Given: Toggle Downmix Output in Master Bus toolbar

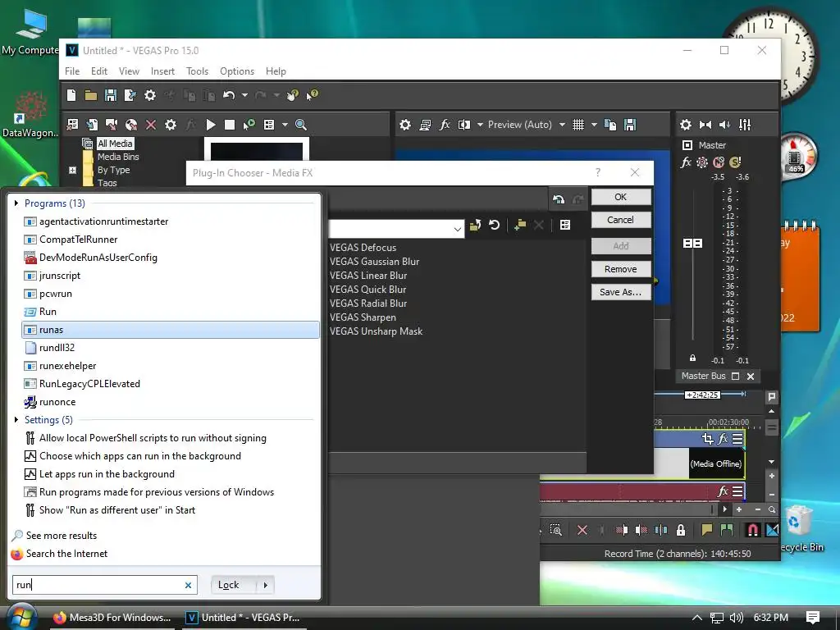Looking at the screenshot, I should click(705, 125).
